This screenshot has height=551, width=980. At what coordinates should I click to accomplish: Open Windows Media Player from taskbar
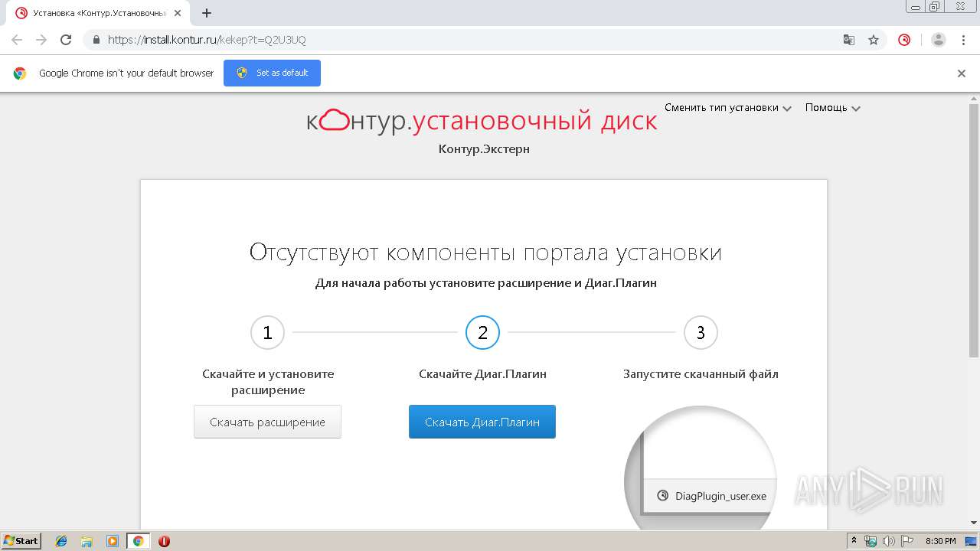click(x=113, y=541)
